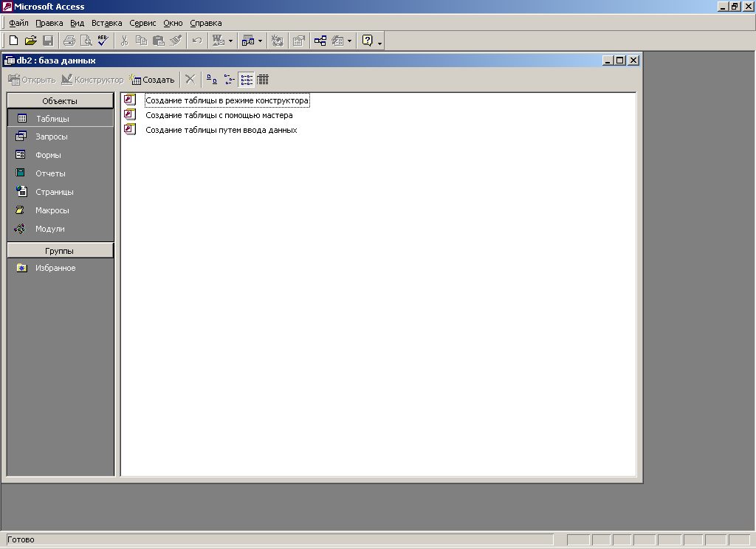This screenshot has width=756, height=549.
Task: Select 'Создание таблицы с помощью мастера'
Action: (x=219, y=115)
